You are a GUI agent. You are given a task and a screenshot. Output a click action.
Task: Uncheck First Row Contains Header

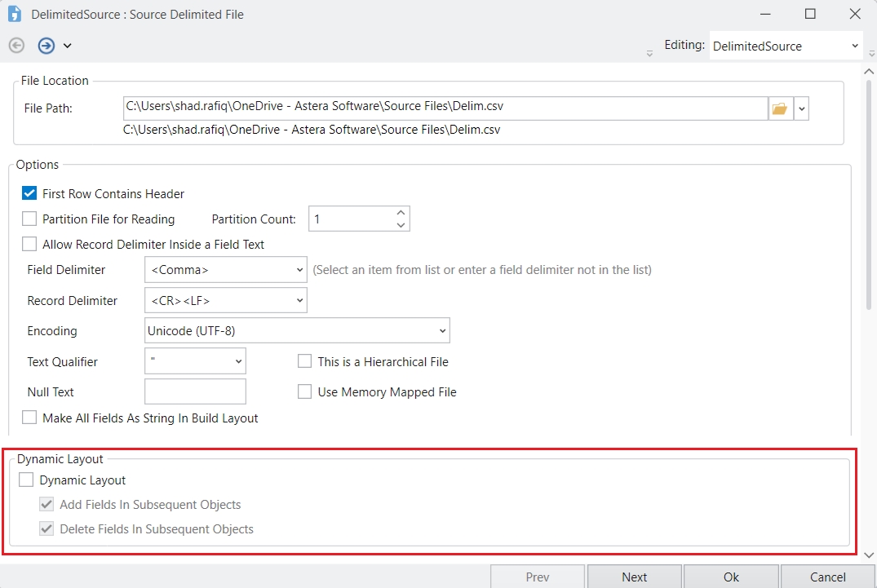point(29,194)
